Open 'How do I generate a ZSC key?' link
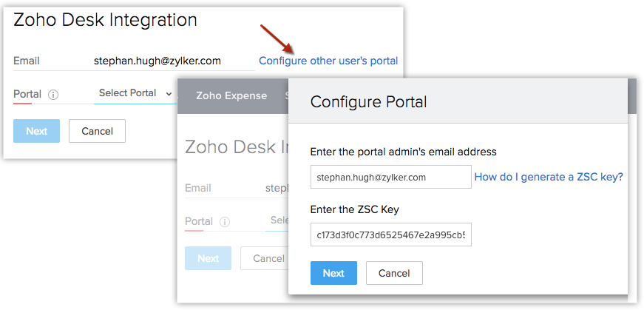The width and height of the screenshot is (644, 310). pyautogui.click(x=549, y=177)
